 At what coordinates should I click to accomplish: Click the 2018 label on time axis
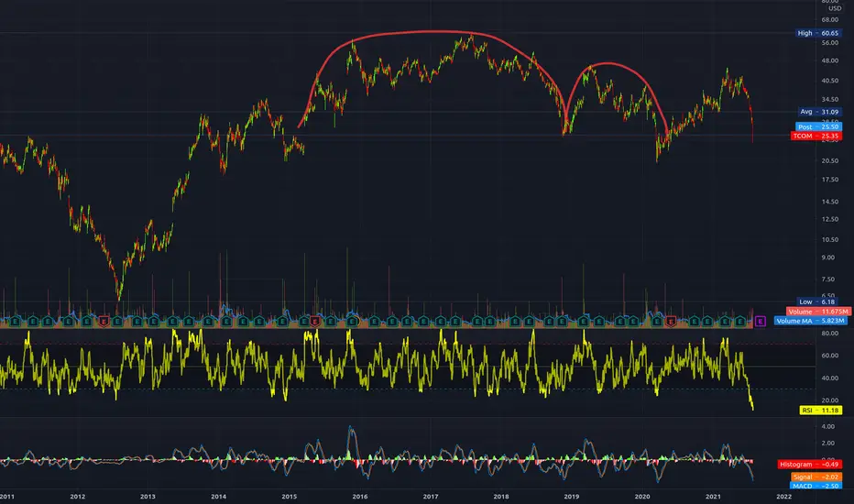(x=501, y=497)
